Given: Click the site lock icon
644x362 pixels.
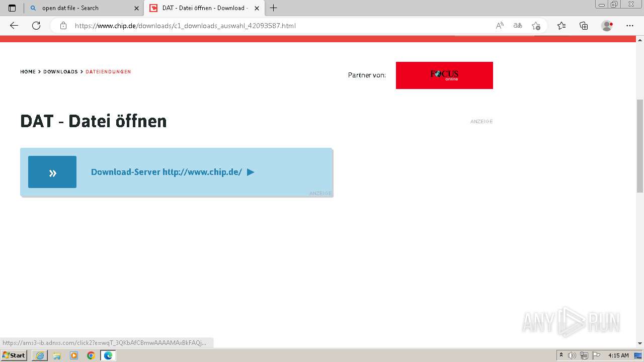Looking at the screenshot, I should [63, 26].
